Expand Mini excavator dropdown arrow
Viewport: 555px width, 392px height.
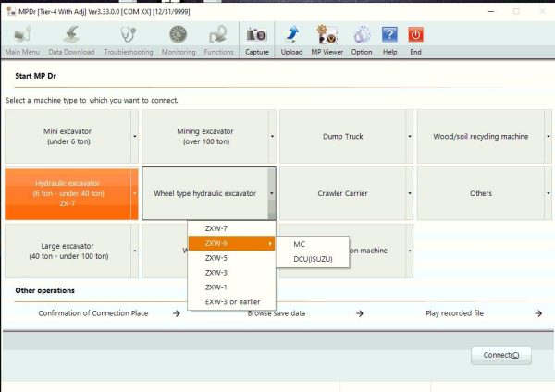[x=135, y=137]
